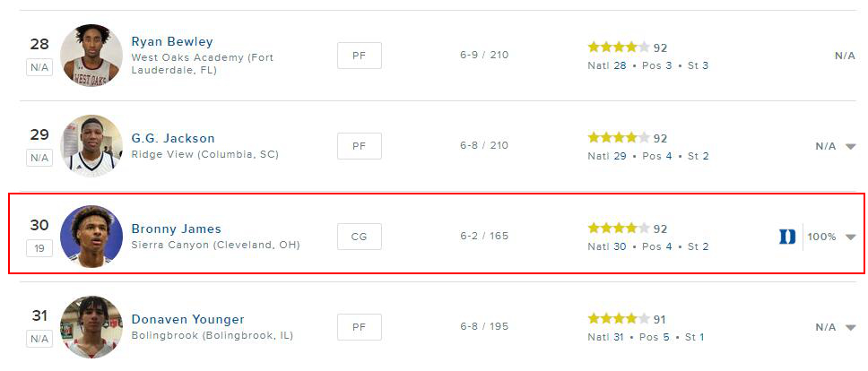
Task: Open Donaven Younger's player photo
Action: [91, 327]
